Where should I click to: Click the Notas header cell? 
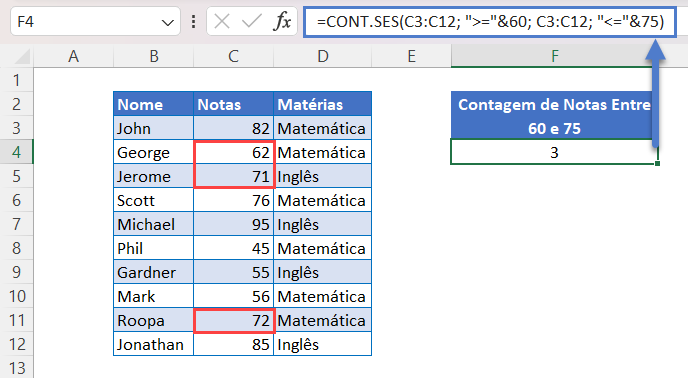[x=233, y=104]
